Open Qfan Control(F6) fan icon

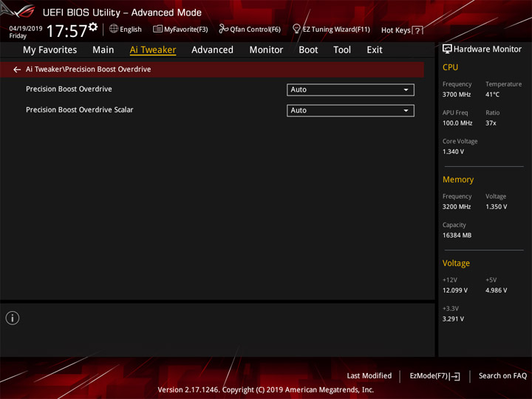(223, 29)
